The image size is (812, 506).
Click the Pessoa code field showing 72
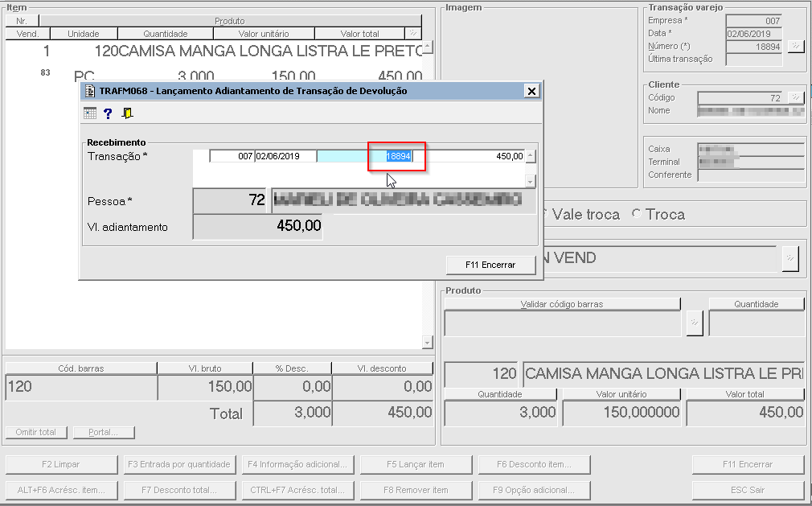point(229,200)
